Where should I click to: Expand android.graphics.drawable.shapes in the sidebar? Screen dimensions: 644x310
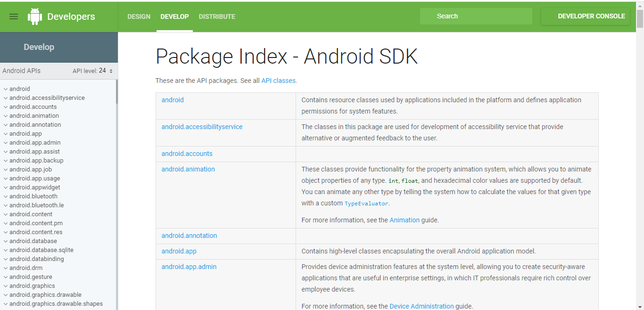pos(5,303)
